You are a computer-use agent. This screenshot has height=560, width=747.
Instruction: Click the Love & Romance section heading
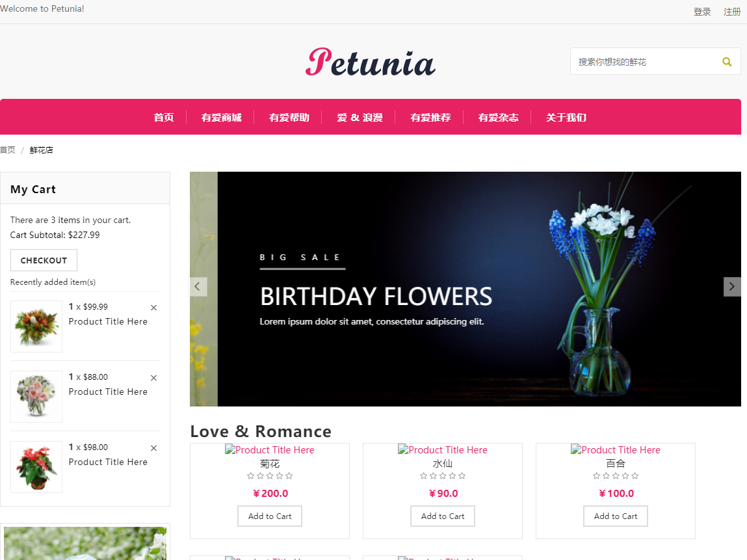[x=261, y=431]
